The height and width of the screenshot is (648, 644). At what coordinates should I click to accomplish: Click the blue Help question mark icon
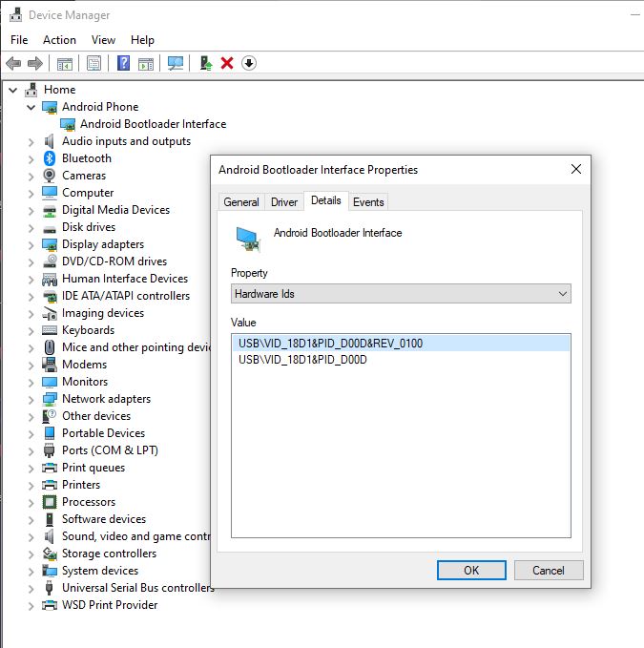(x=123, y=63)
